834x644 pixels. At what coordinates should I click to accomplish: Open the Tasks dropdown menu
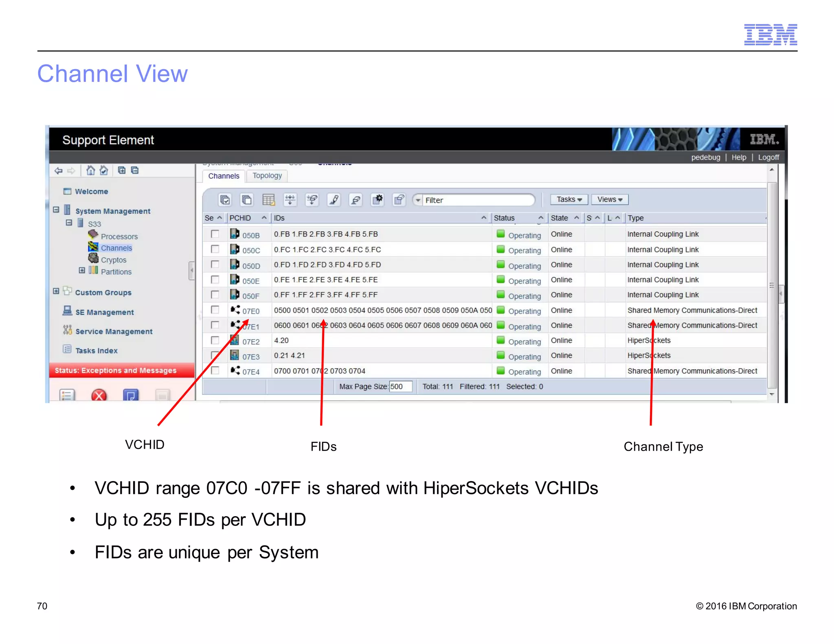[569, 199]
